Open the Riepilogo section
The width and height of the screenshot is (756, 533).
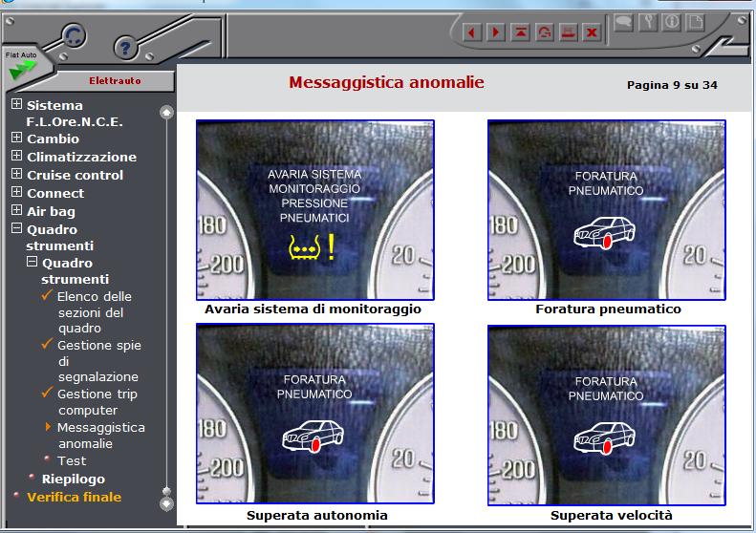point(73,479)
